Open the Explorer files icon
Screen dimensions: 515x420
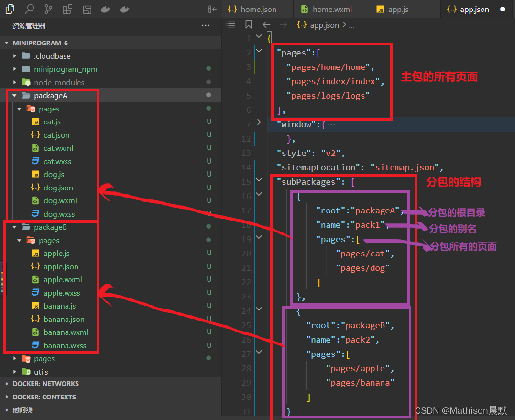pyautogui.click(x=10, y=9)
